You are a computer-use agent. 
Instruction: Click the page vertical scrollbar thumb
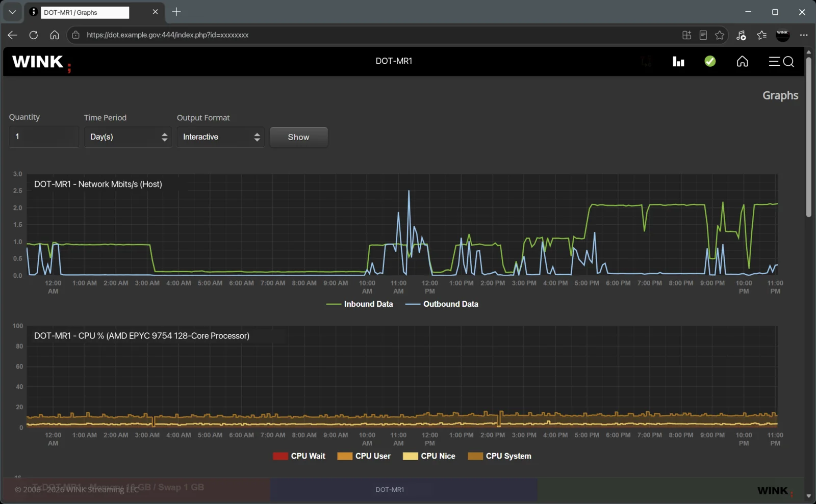point(808,138)
